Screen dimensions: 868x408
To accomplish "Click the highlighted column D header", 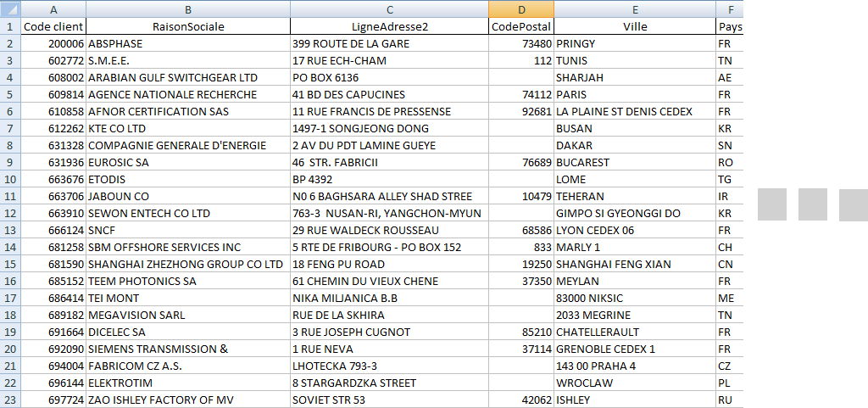I will coord(521,9).
